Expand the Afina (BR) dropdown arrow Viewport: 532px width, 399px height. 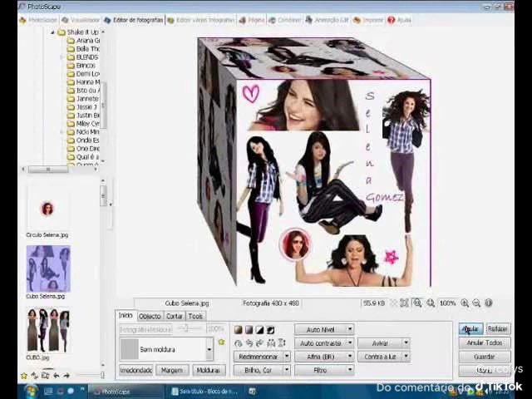pyautogui.click(x=350, y=357)
